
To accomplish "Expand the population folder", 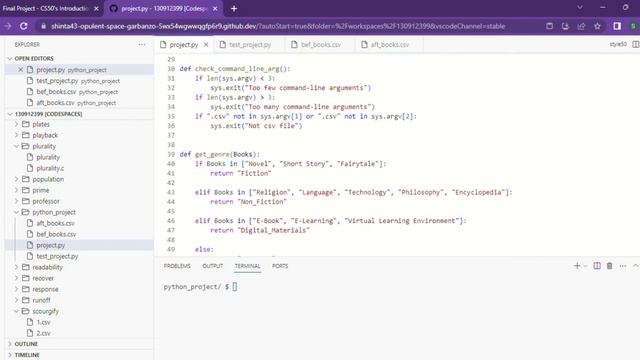I will point(16,179).
